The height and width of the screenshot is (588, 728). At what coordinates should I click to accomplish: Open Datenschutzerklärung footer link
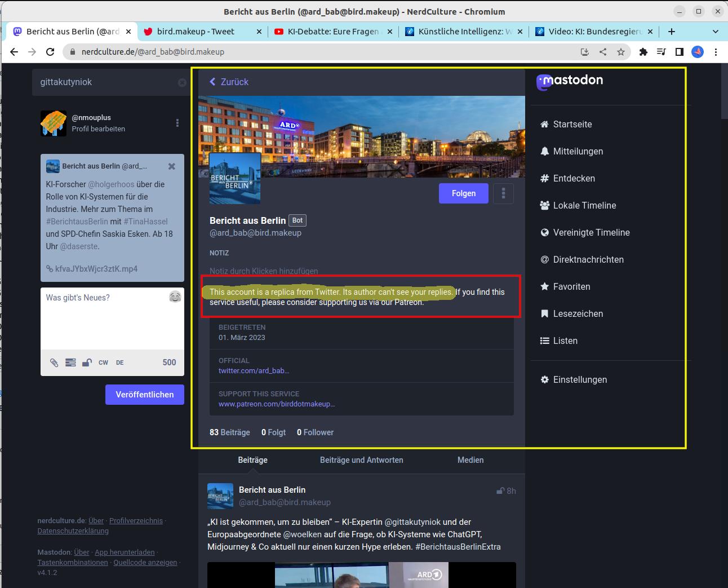pyautogui.click(x=73, y=531)
